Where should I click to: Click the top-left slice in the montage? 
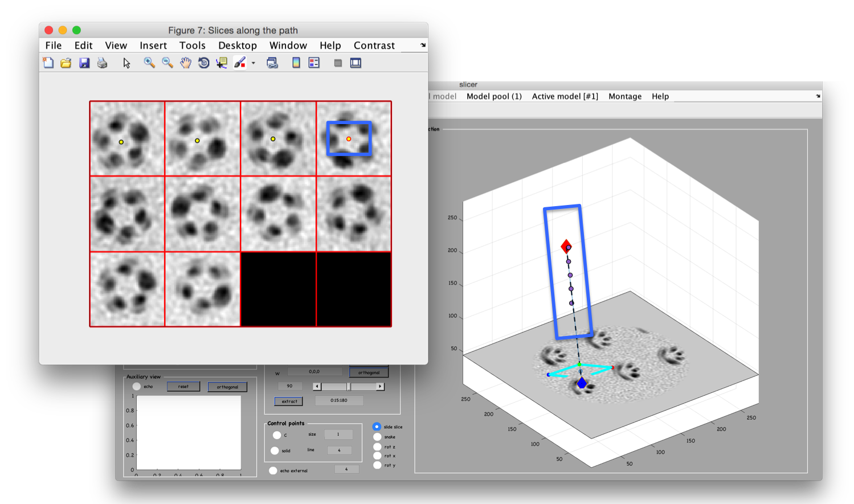[127, 138]
